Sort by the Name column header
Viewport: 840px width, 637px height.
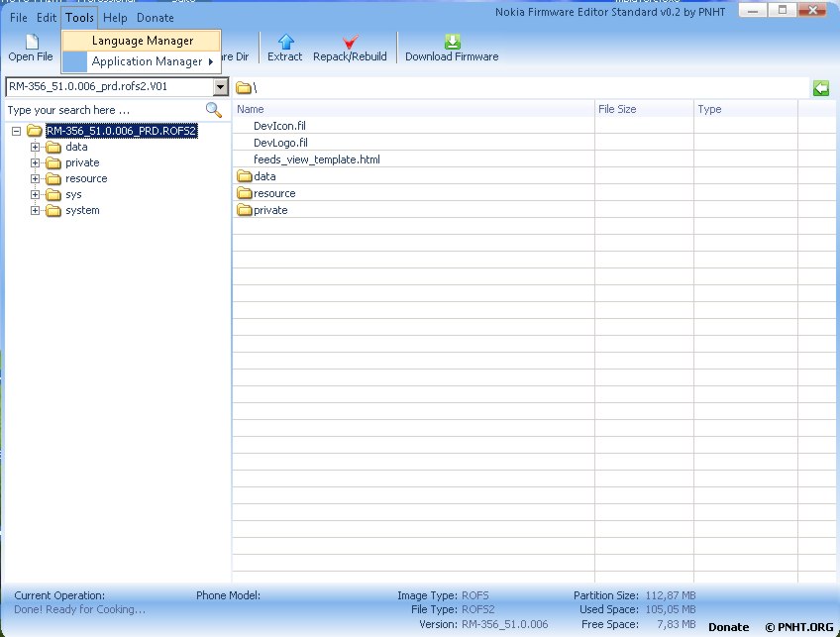413,109
